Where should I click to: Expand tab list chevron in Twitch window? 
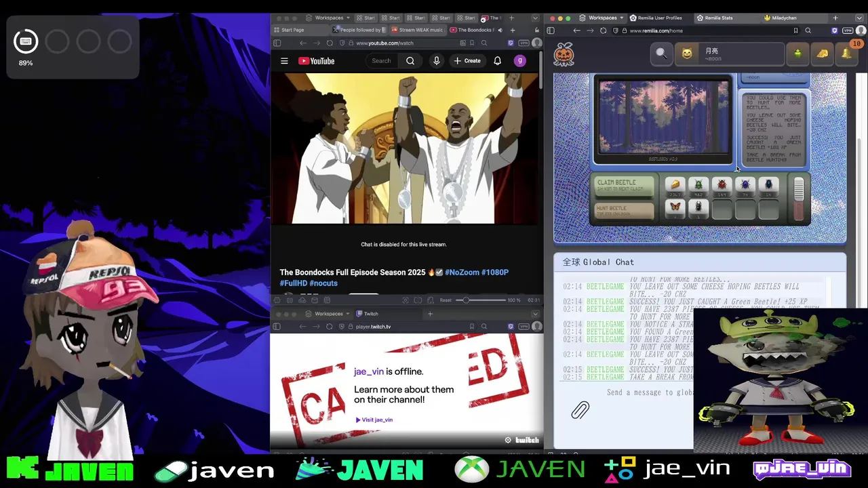[x=535, y=314]
